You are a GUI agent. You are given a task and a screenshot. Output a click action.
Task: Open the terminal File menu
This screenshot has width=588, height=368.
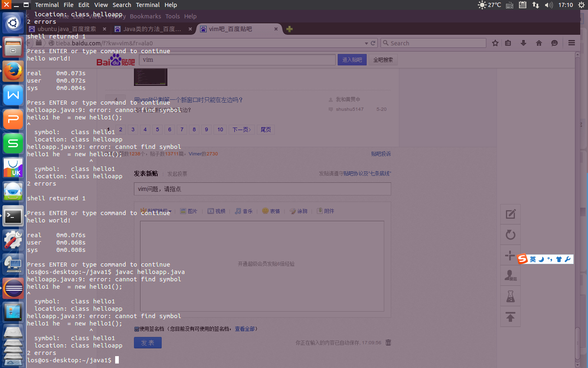[69, 5]
